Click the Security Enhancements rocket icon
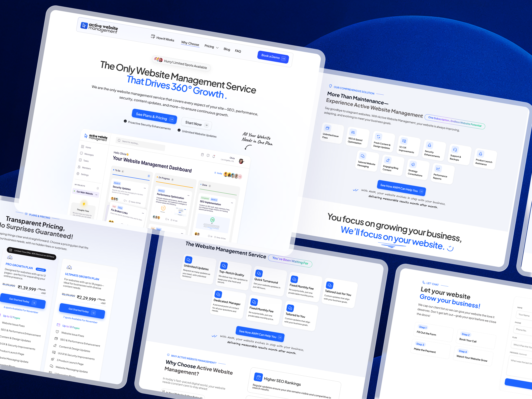Viewport: 532px width, 399px height. pyautogui.click(x=429, y=145)
